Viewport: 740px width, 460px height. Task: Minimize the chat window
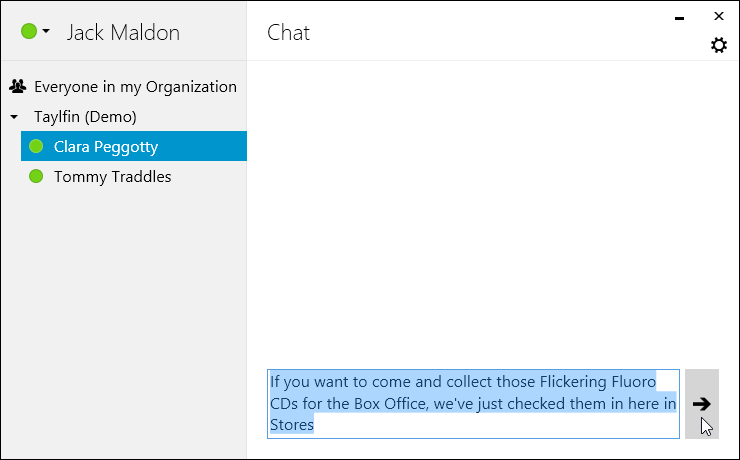point(680,18)
